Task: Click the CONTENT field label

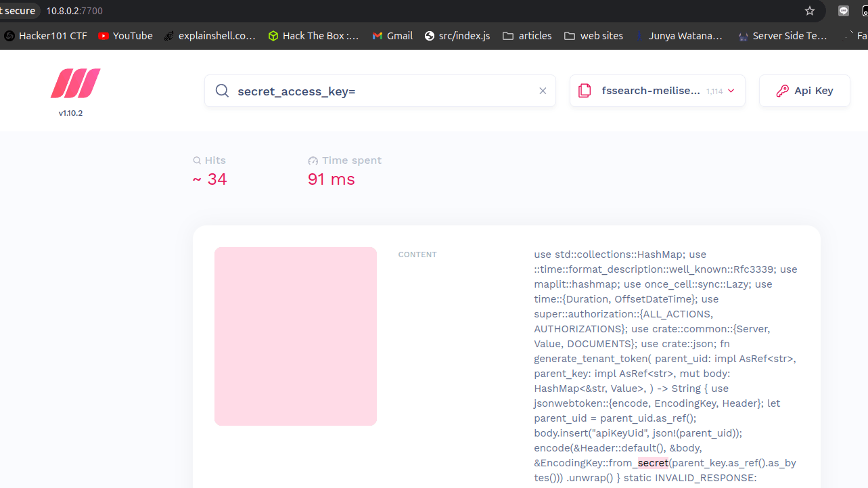Action: [417, 254]
